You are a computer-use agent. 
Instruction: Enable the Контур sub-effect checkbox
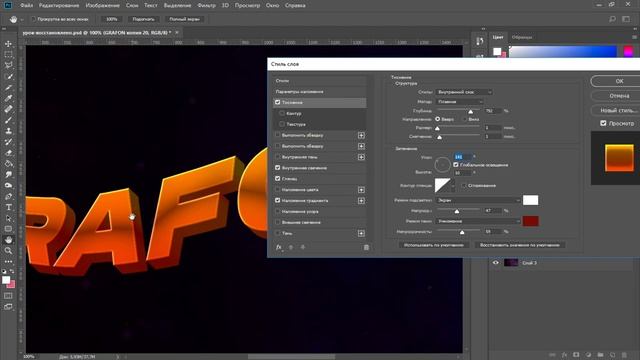[282, 113]
